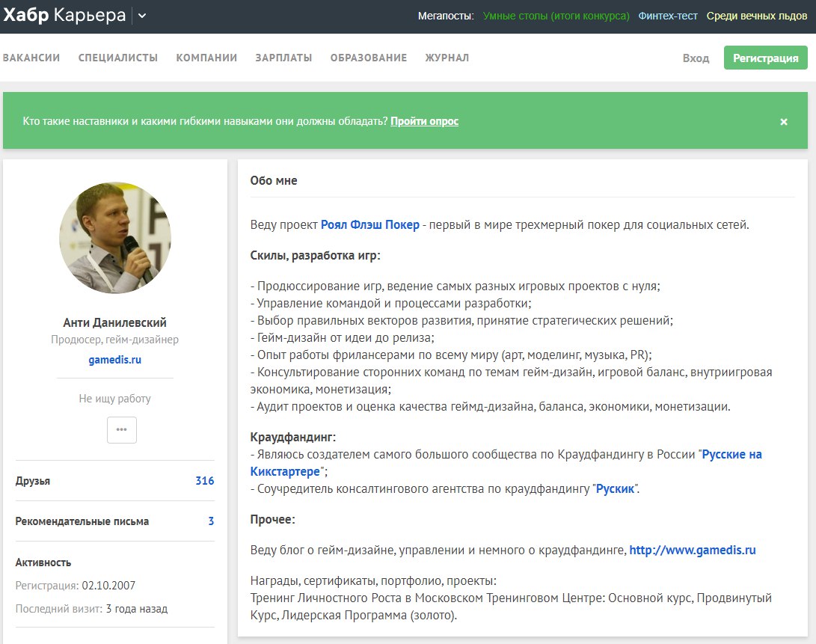
Task: Open the Образование menu item
Action: (x=369, y=58)
